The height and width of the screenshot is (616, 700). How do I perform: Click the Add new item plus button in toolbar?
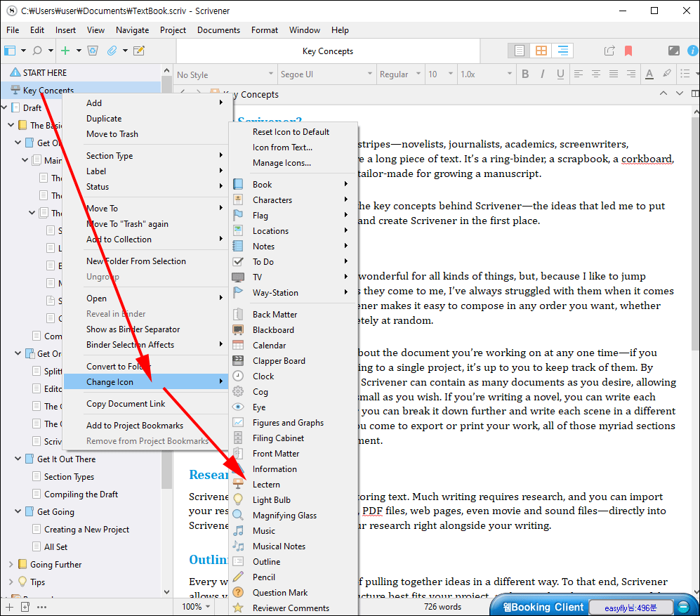65,51
